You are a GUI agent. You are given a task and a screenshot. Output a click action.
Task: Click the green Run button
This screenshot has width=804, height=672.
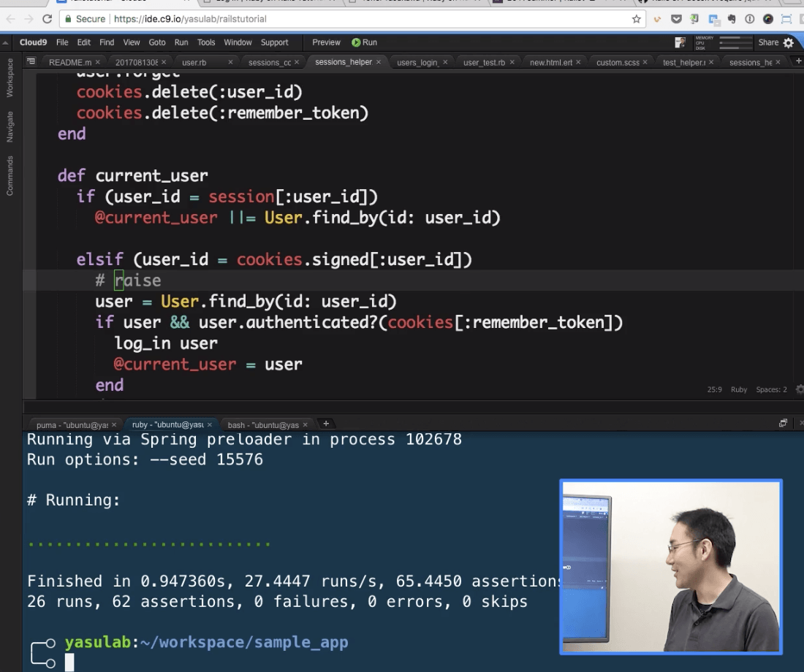(365, 42)
